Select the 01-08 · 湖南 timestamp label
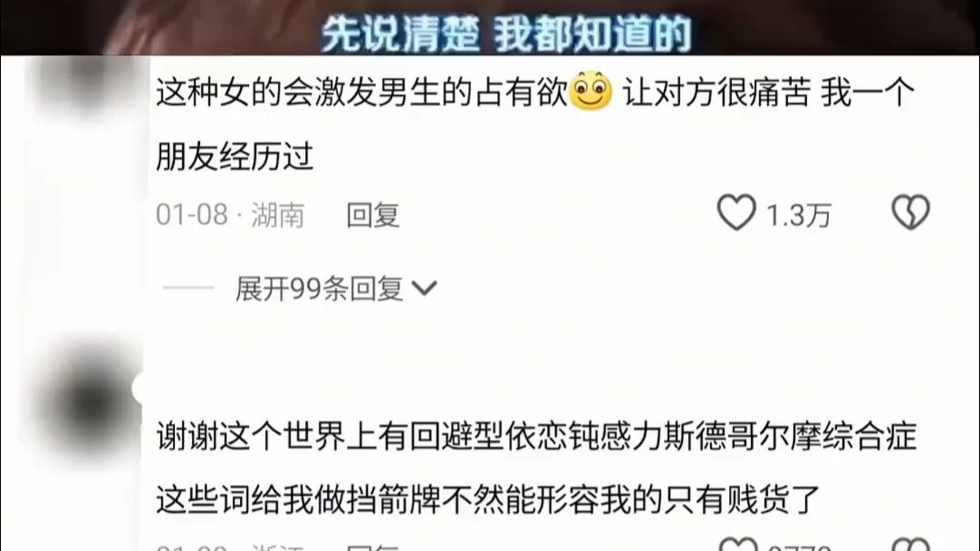This screenshot has height=551, width=980. point(230,215)
